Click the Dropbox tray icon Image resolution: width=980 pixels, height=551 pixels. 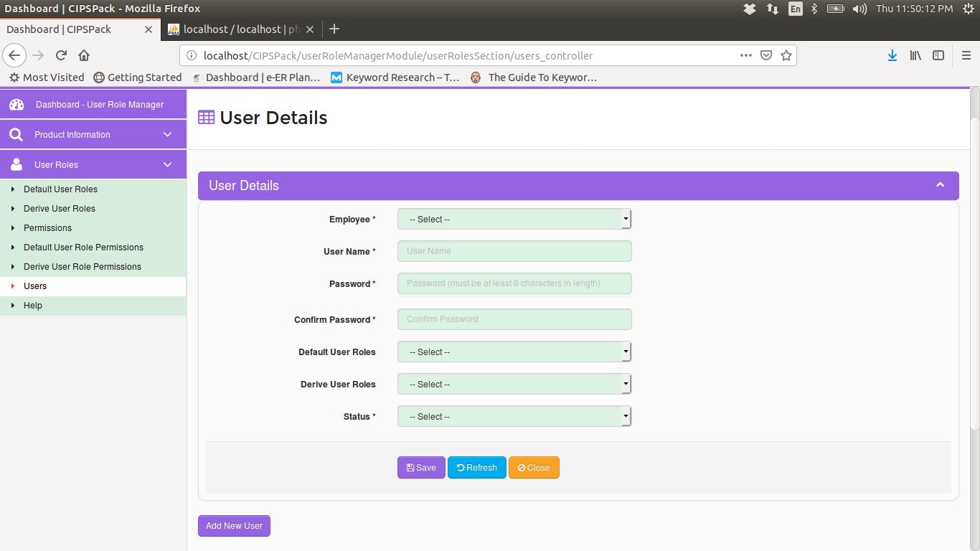750,9
